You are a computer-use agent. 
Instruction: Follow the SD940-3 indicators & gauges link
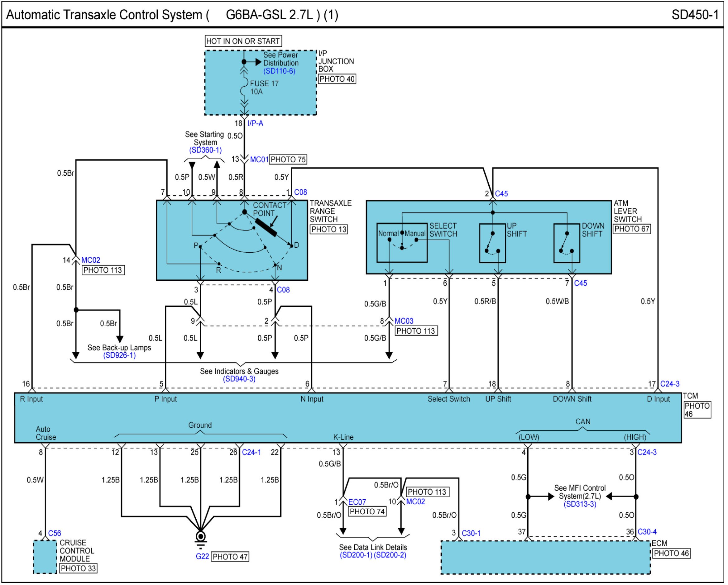[239, 379]
